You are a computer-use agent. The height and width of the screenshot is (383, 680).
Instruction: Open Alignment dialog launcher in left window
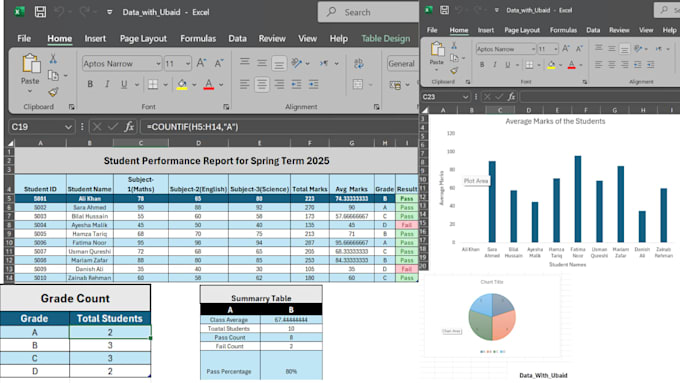[x=376, y=107]
